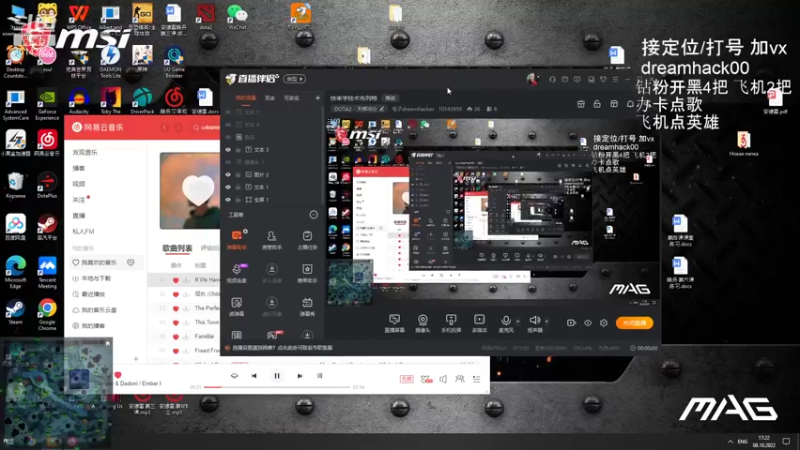Add a 多媒体 media source
This screenshot has width=800, height=450.
[x=479, y=323]
